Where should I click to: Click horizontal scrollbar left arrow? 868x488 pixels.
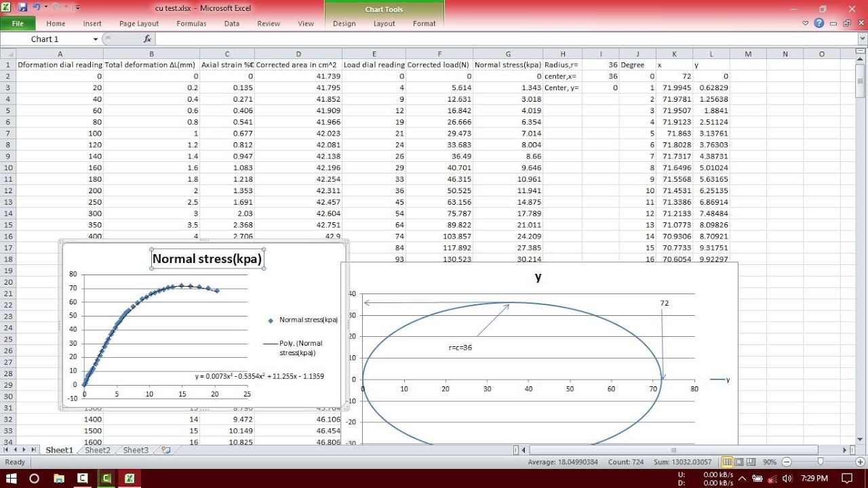(524, 450)
